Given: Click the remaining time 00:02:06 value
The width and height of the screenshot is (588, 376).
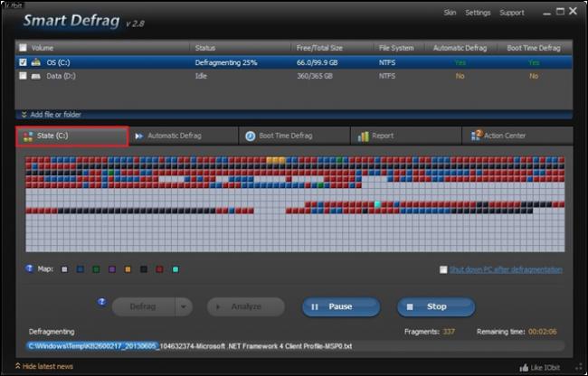Looking at the screenshot, I should [x=542, y=332].
